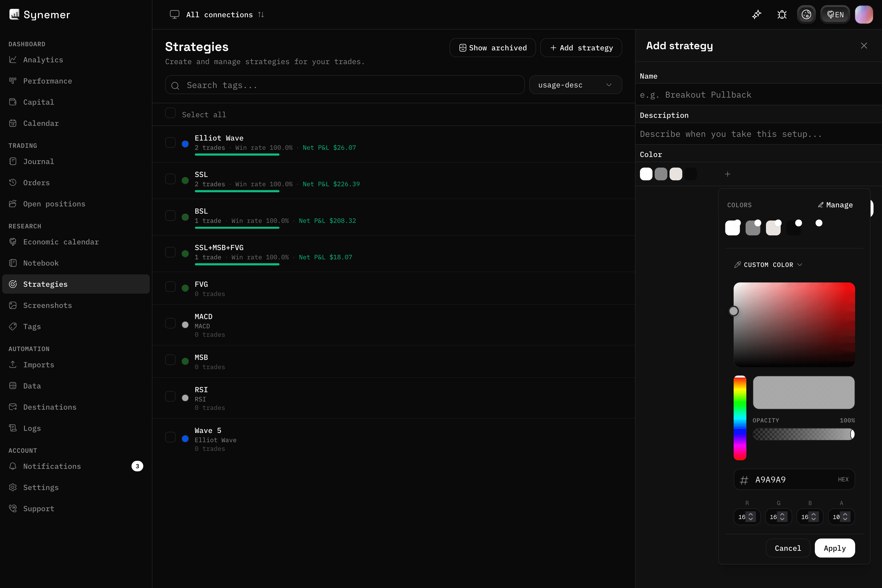This screenshot has width=882, height=588.
Task: Tick the Select all checkbox
Action: (x=170, y=113)
